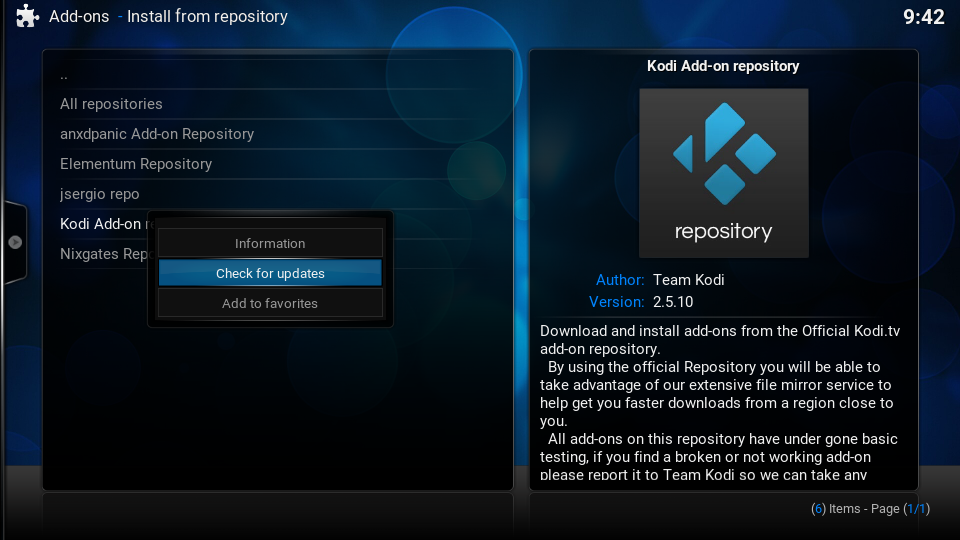
Task: Click the Add-ons header label
Action: click(79, 17)
